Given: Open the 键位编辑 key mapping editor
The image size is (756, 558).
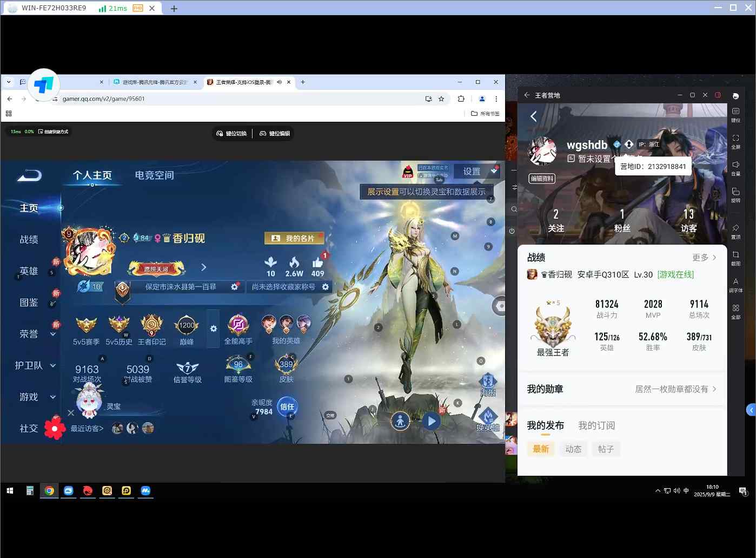Looking at the screenshot, I should point(275,133).
